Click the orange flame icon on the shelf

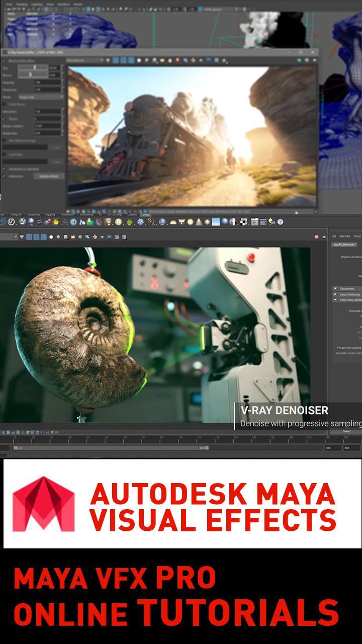[55, 222]
